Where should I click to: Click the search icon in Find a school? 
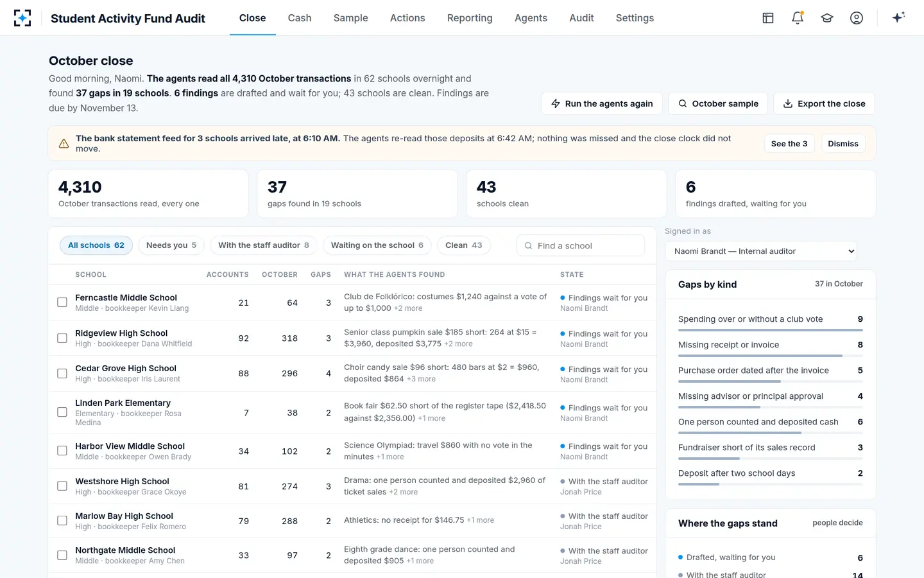tap(529, 246)
